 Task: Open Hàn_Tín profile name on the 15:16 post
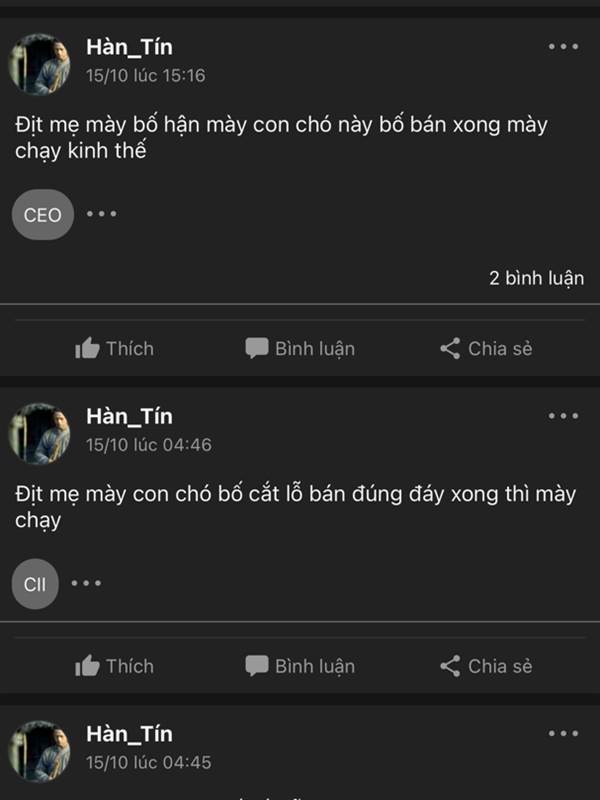[129, 47]
